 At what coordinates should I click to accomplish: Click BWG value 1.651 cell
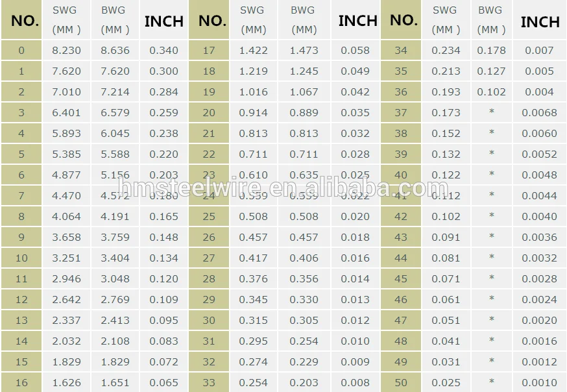click(115, 383)
